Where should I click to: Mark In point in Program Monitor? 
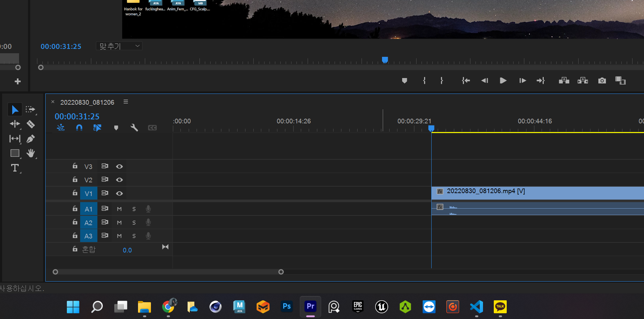tap(424, 81)
